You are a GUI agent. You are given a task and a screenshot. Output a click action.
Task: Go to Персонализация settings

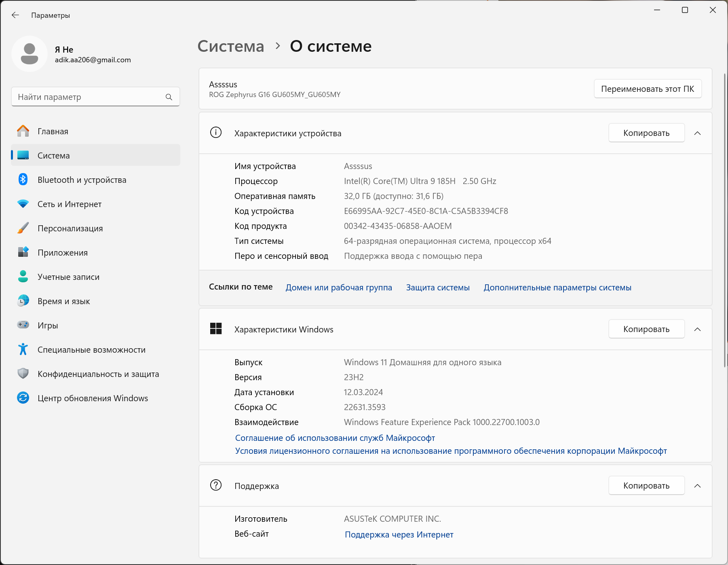point(95,228)
